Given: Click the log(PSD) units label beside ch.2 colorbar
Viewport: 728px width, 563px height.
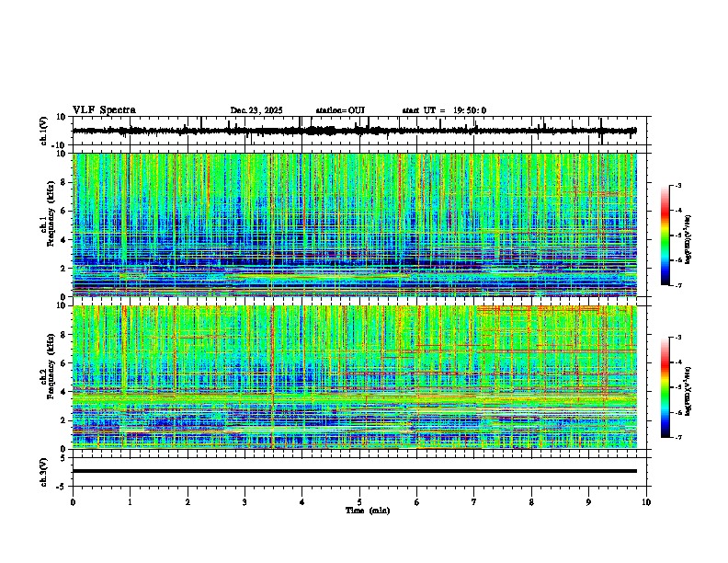Looking at the screenshot, I should coord(688,391).
